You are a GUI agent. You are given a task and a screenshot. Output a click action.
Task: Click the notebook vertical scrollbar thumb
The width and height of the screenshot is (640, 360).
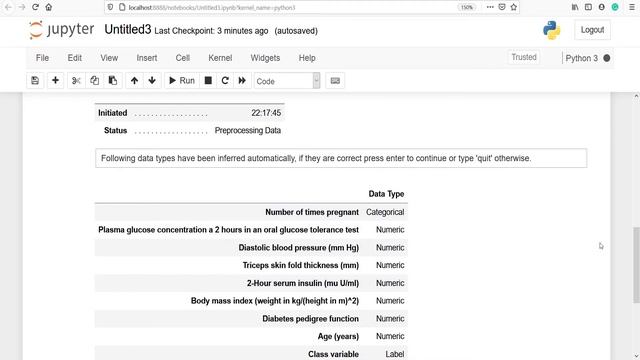(x=636, y=265)
